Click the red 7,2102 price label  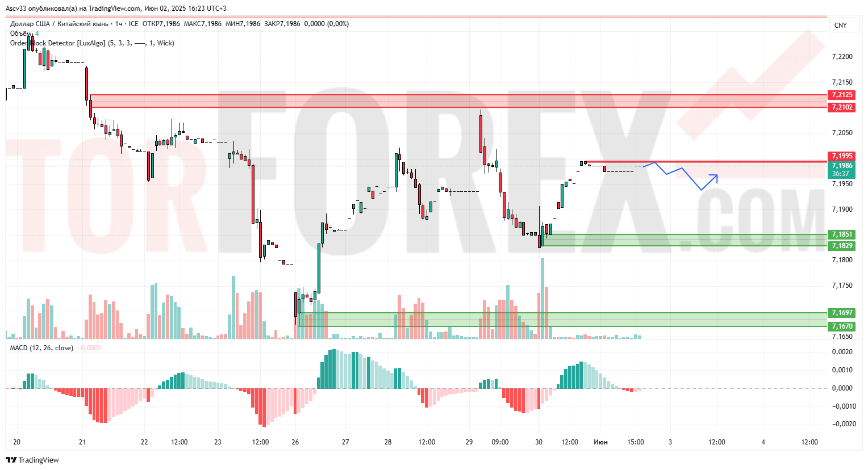coord(842,107)
